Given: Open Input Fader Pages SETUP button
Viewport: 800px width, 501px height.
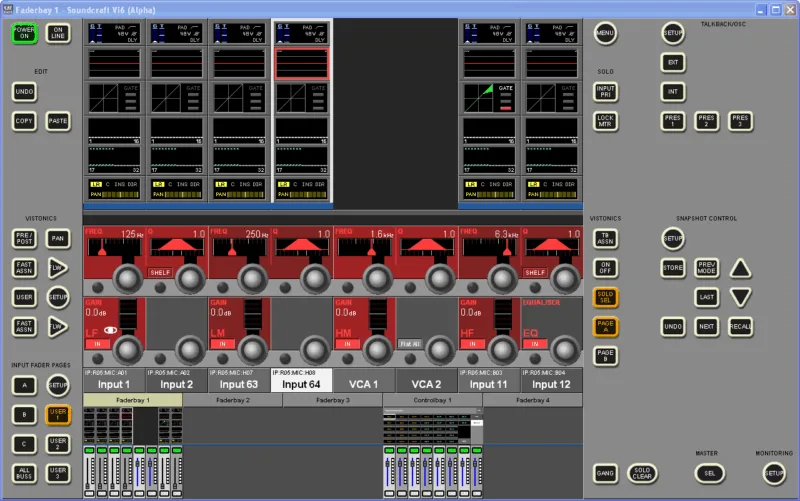Looking at the screenshot, I should pyautogui.click(x=58, y=385).
